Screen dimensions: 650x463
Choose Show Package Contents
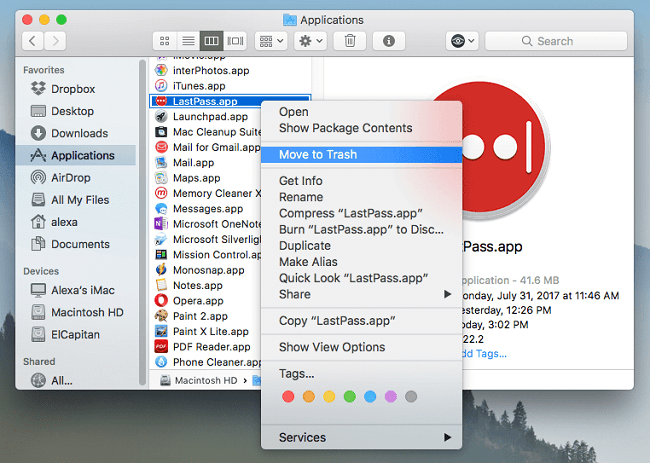point(361,128)
